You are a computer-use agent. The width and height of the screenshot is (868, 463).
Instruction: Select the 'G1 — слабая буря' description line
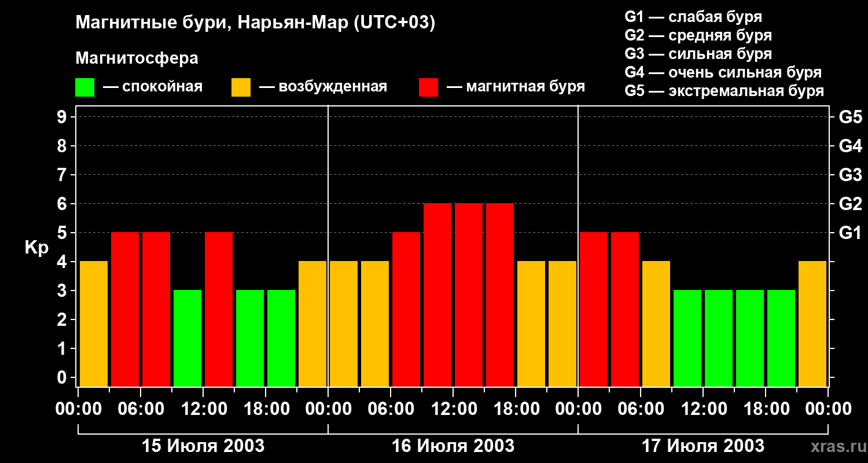(x=693, y=17)
